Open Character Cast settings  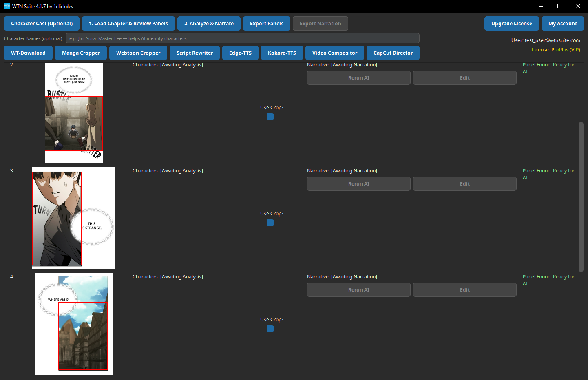pos(42,23)
